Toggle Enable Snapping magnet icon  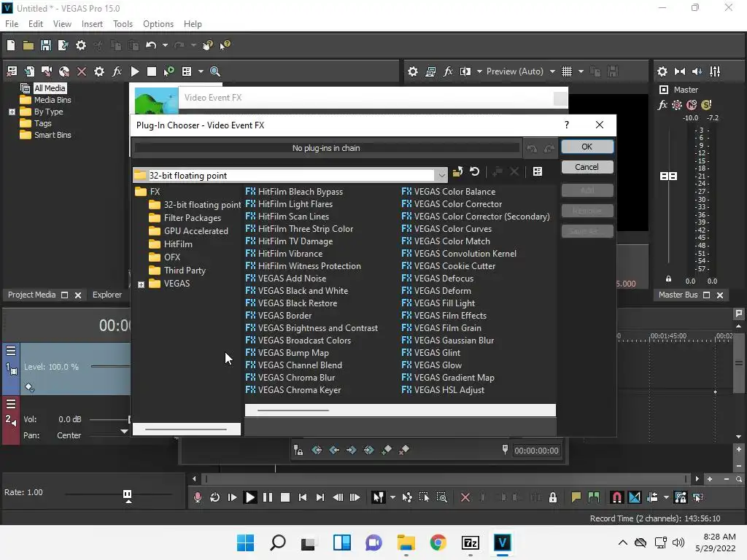(x=616, y=497)
